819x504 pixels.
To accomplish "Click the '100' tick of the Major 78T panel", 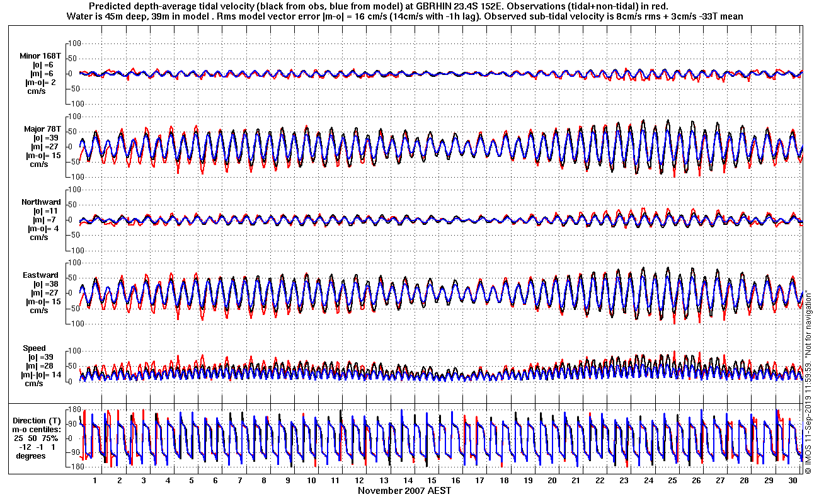I will coord(75,117).
